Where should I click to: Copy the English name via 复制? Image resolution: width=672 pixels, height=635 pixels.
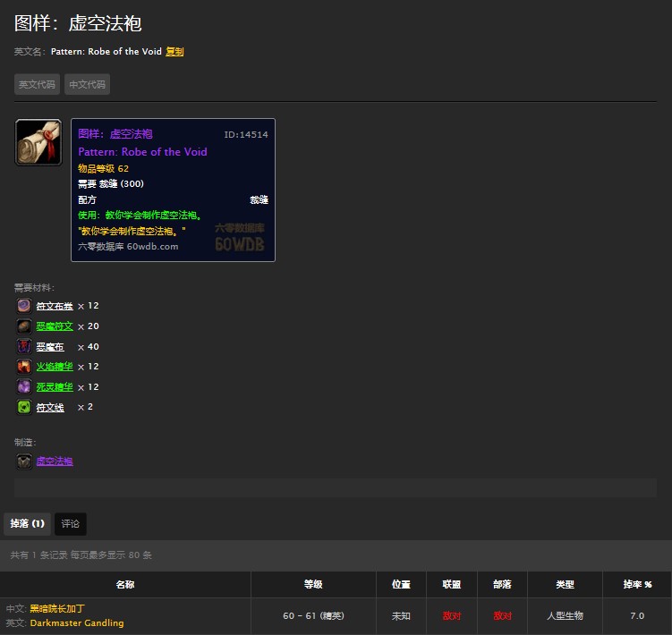[x=174, y=52]
